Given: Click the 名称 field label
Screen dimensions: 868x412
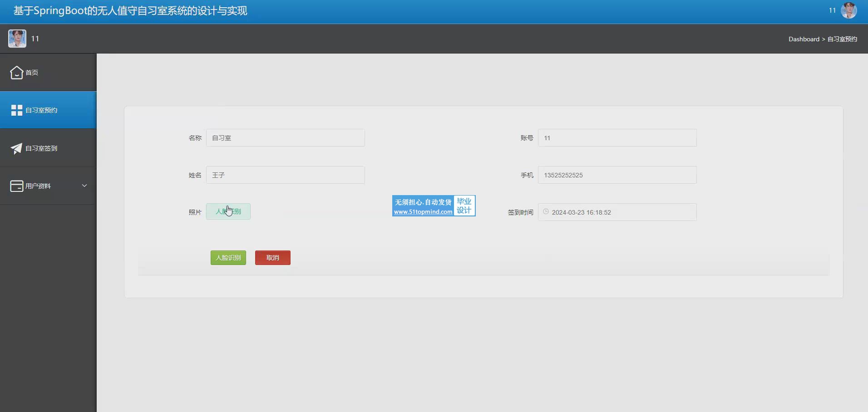Looking at the screenshot, I should point(195,138).
